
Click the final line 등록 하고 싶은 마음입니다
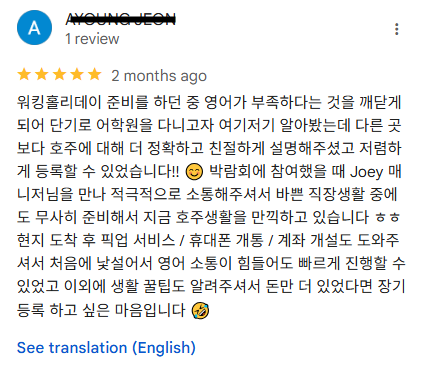(x=101, y=310)
